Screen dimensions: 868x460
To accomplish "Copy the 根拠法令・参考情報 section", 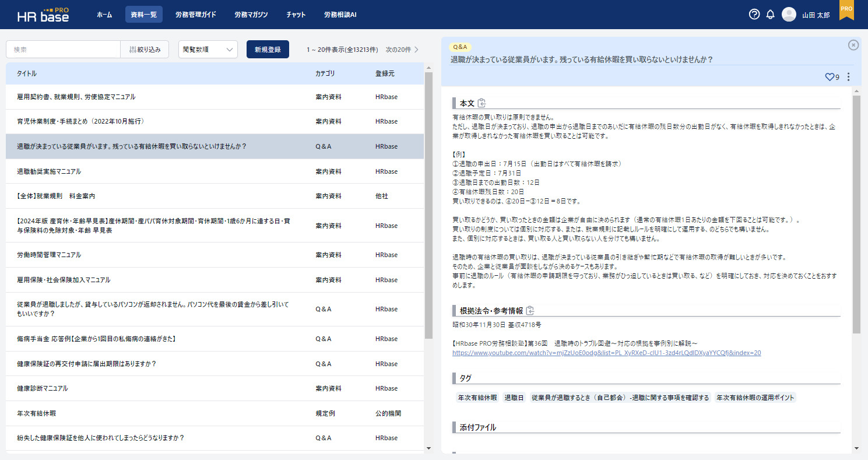I will point(530,311).
